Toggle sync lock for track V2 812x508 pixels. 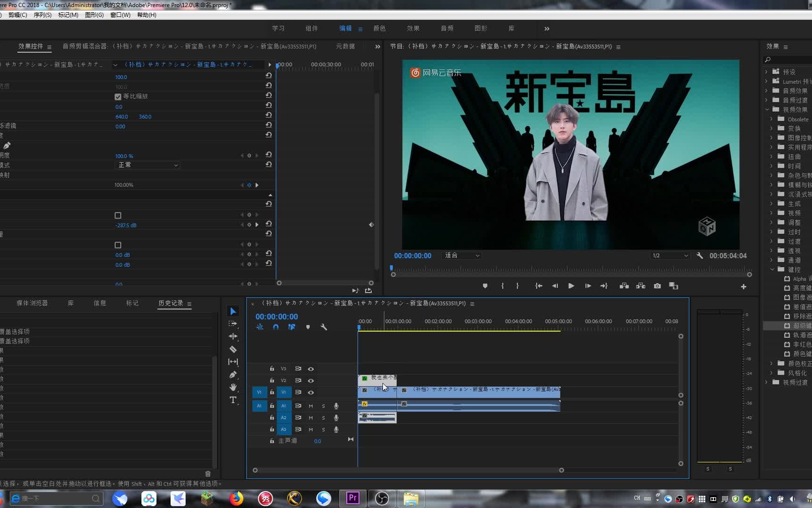point(298,381)
